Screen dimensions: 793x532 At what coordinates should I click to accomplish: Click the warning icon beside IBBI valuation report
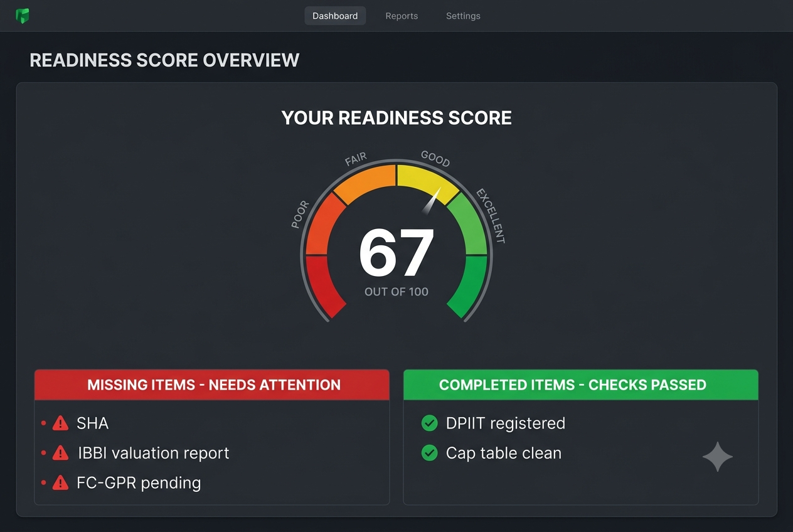click(x=60, y=453)
